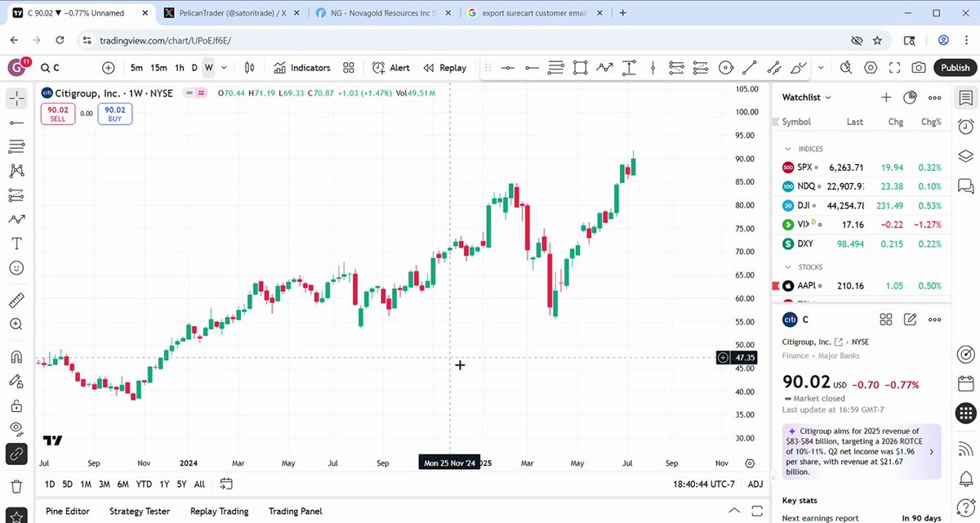Open the emoji icons tool
The width and height of the screenshot is (980, 523).
pos(16,267)
